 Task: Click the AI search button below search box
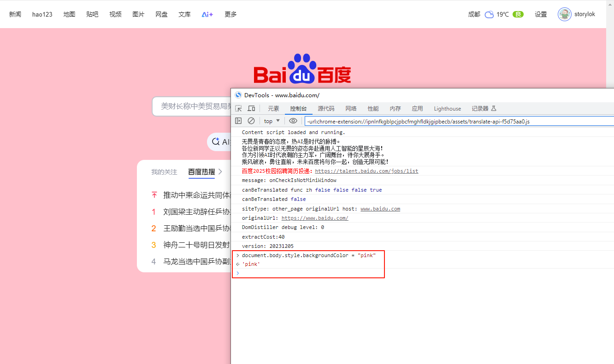[219, 142]
